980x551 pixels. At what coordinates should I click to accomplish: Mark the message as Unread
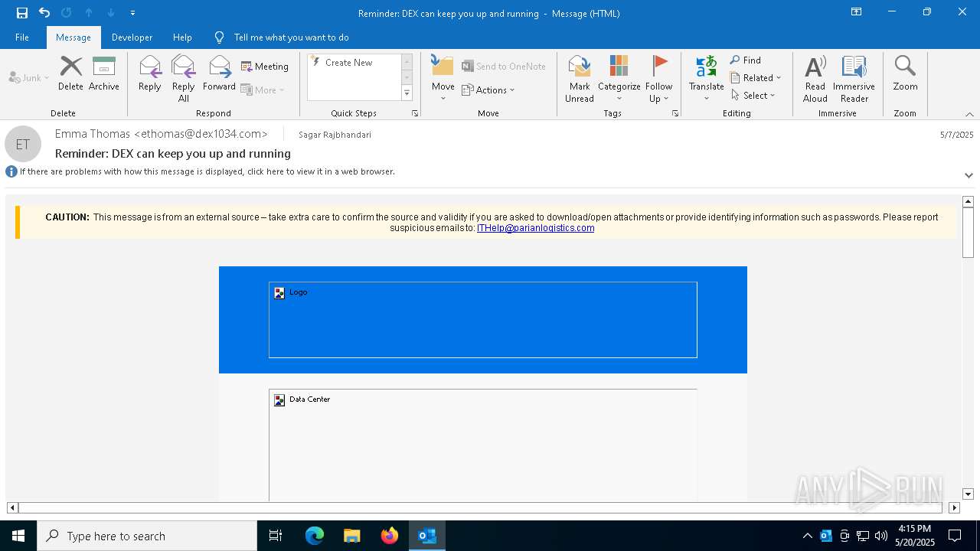pos(580,79)
